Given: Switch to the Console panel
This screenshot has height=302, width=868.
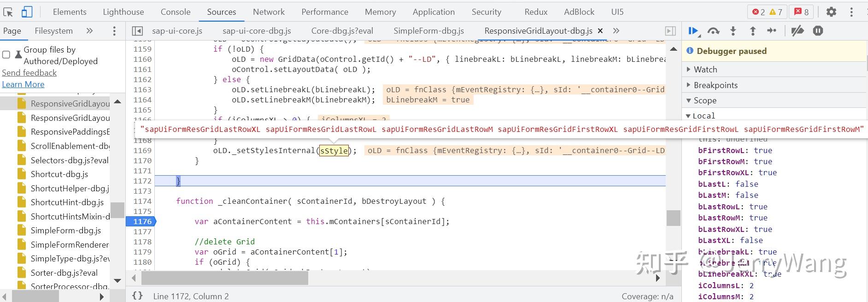Looking at the screenshot, I should [x=176, y=12].
